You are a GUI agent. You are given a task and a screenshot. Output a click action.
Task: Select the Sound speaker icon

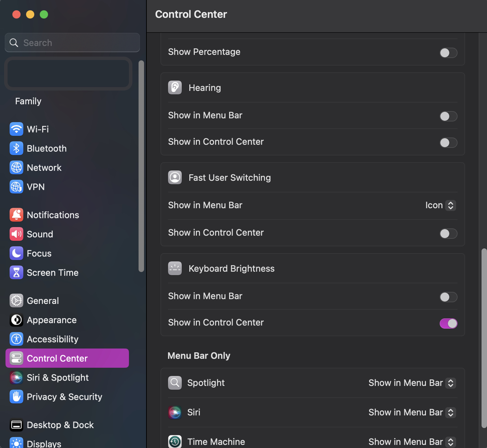click(16, 234)
